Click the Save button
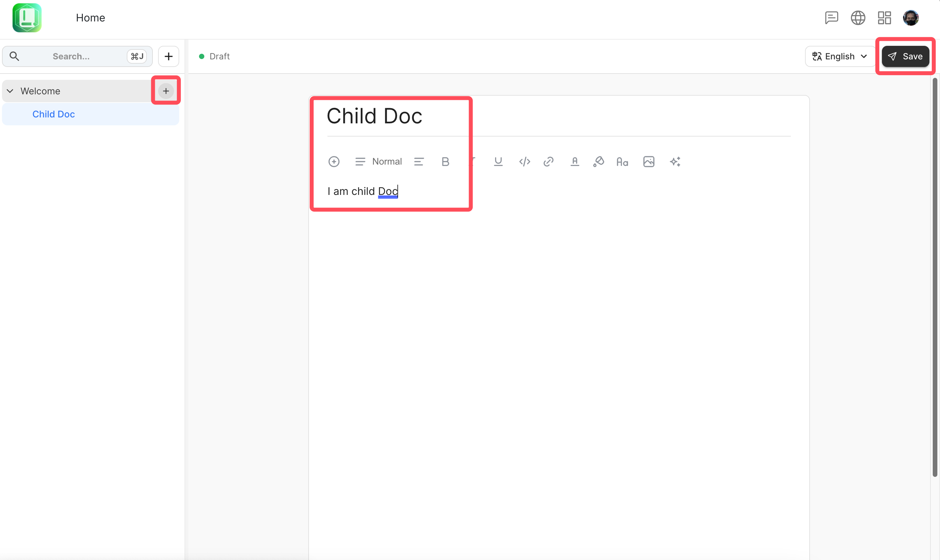 (x=905, y=56)
